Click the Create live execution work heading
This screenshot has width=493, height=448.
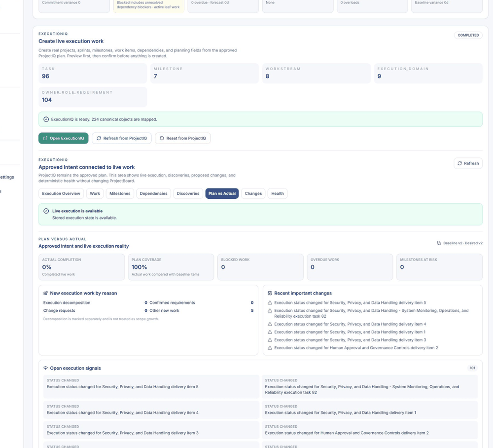(x=71, y=41)
